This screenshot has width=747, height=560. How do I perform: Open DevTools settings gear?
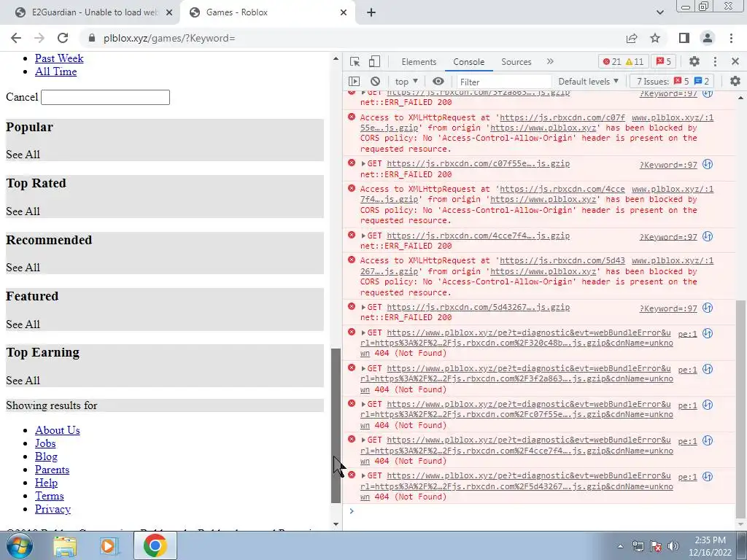pos(694,61)
